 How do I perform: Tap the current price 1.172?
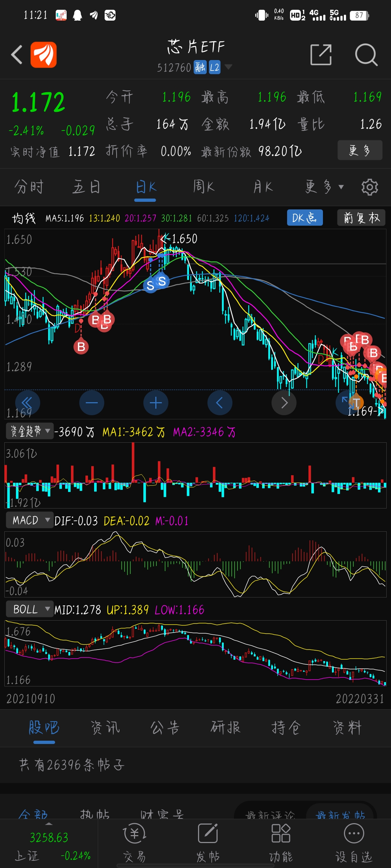pos(38,102)
